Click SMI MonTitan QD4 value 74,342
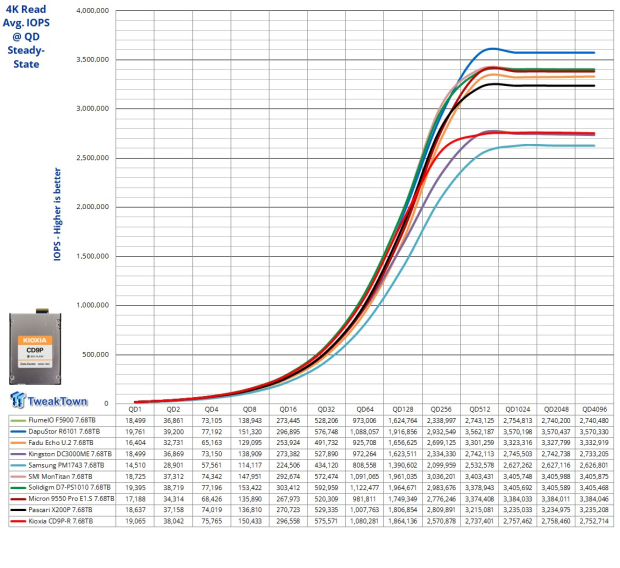The width and height of the screenshot is (620, 568). tap(212, 476)
